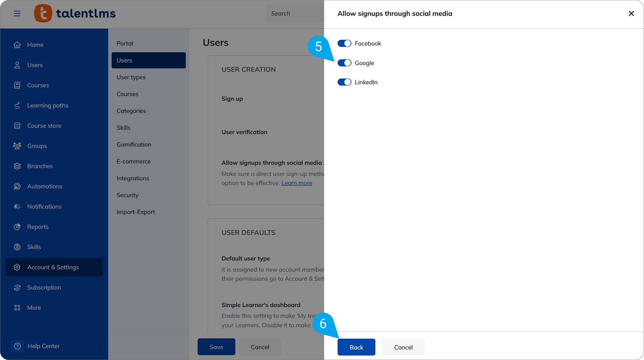Open Reports from the sidebar
The height and width of the screenshot is (360, 644).
54,227
